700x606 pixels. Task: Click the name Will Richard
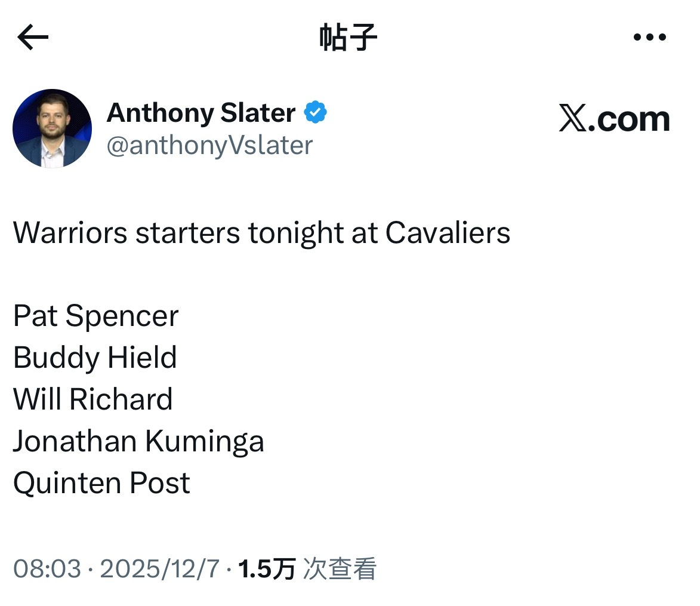pyautogui.click(x=92, y=399)
